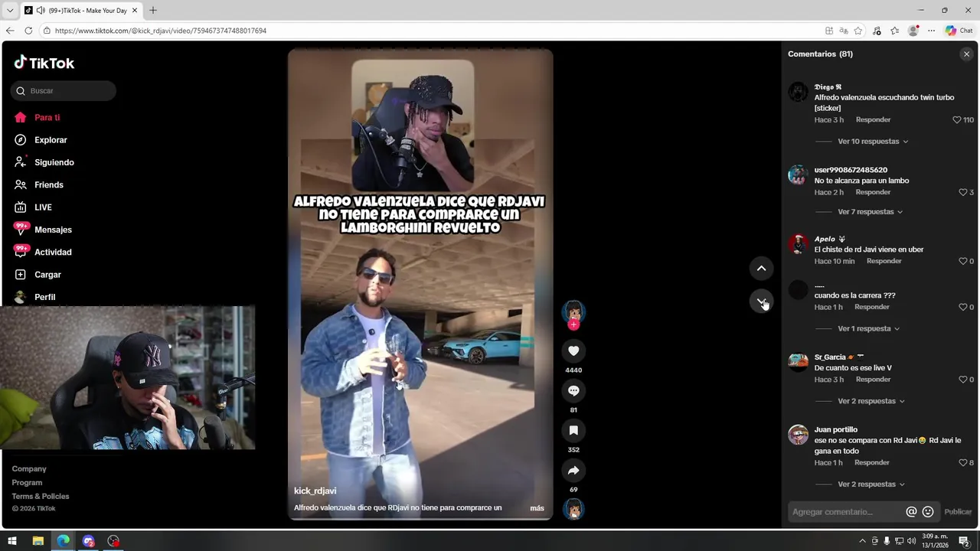
Task: Open Juan portillo's profile avatar
Action: 798,435
